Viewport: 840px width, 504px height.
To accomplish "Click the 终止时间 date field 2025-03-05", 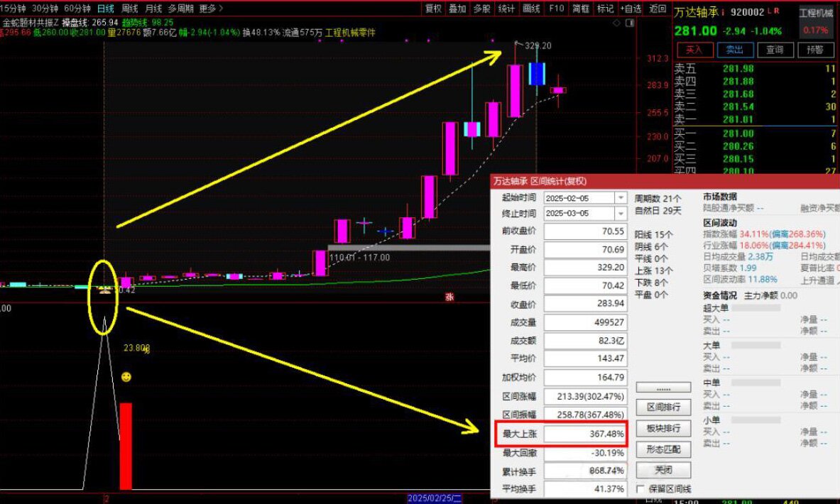I will pos(579,213).
